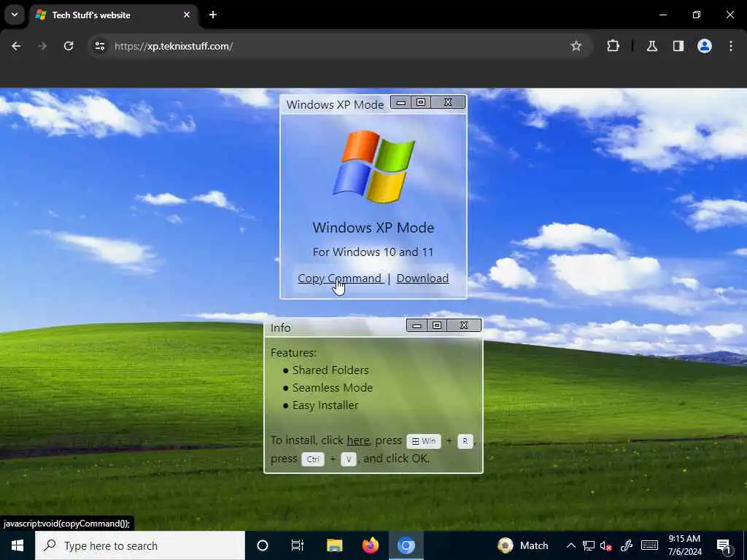
Task: Open File Explorer from the taskbar
Action: pyautogui.click(x=334, y=545)
